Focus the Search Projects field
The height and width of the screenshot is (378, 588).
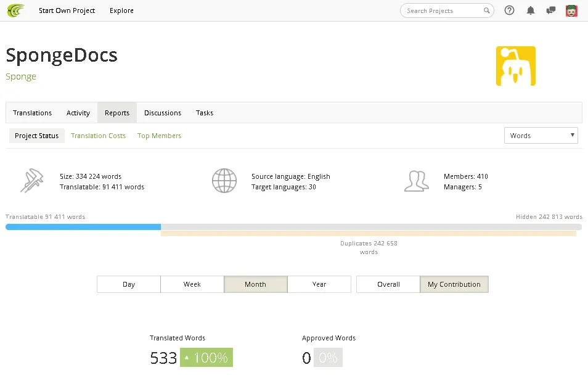447,10
